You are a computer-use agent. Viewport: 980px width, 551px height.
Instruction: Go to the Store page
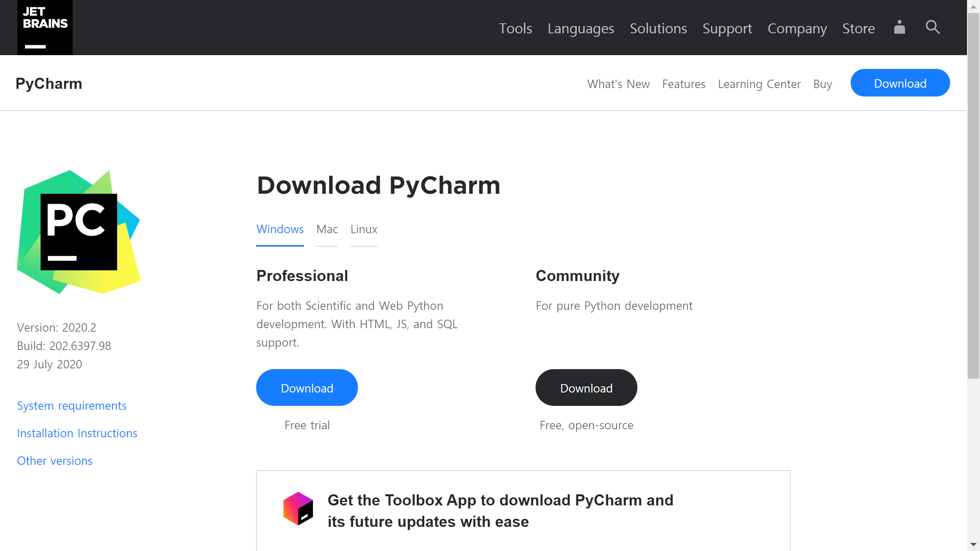pos(858,28)
